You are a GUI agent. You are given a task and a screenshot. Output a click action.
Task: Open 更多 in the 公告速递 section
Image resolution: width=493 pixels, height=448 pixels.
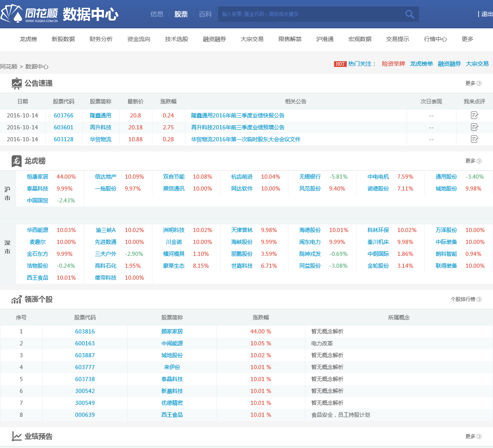point(473,83)
